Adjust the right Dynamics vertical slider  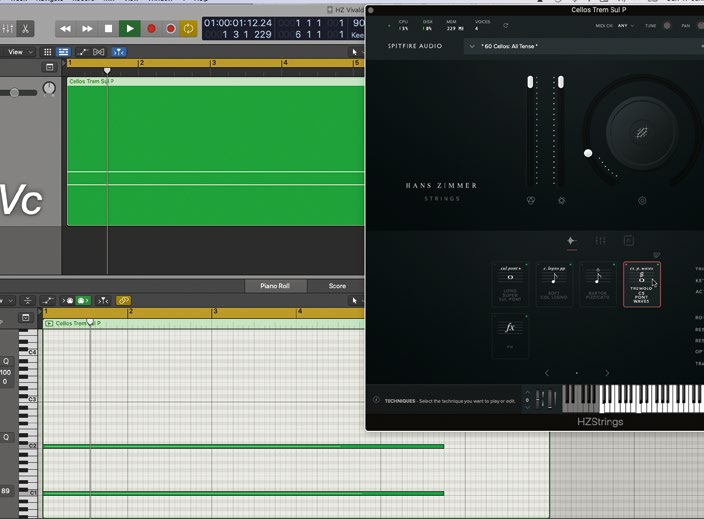(x=560, y=82)
